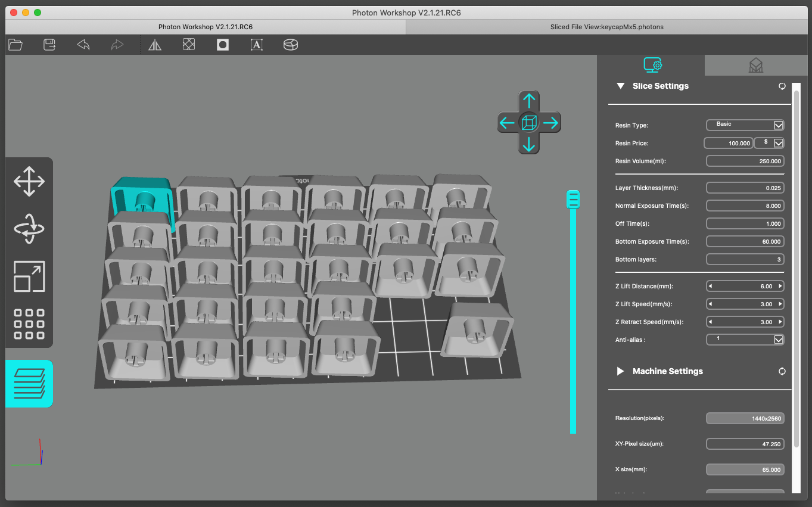The width and height of the screenshot is (812, 507).
Task: Rotate view down with the down arrow
Action: pyautogui.click(x=529, y=145)
